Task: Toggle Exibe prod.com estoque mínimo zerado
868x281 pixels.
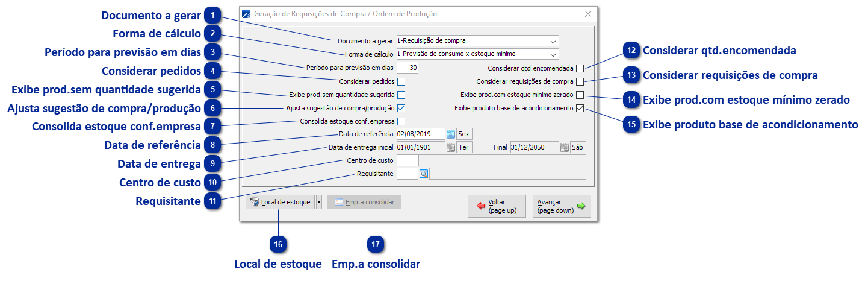Action: [x=580, y=95]
